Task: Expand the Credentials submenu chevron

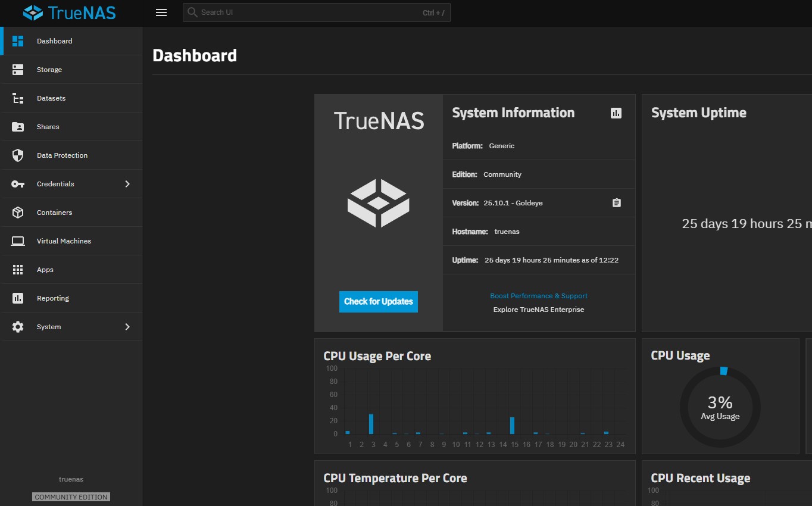Action: click(x=127, y=183)
